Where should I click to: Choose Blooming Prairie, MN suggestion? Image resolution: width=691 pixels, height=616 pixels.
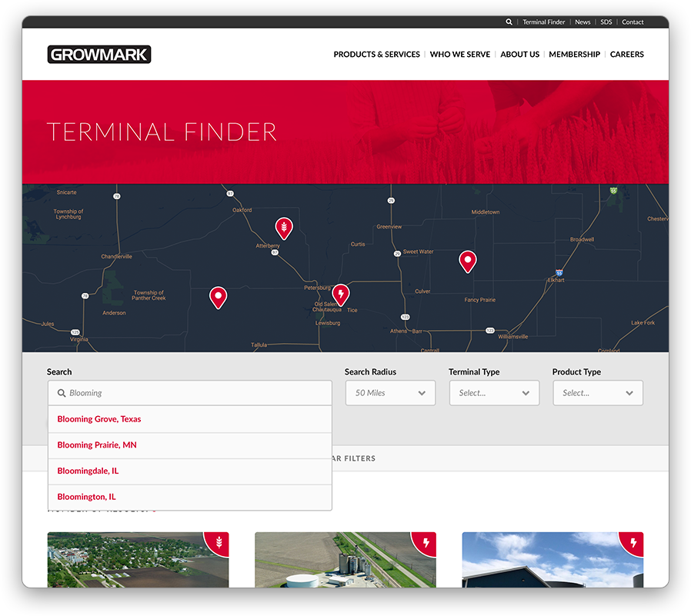pyautogui.click(x=190, y=445)
